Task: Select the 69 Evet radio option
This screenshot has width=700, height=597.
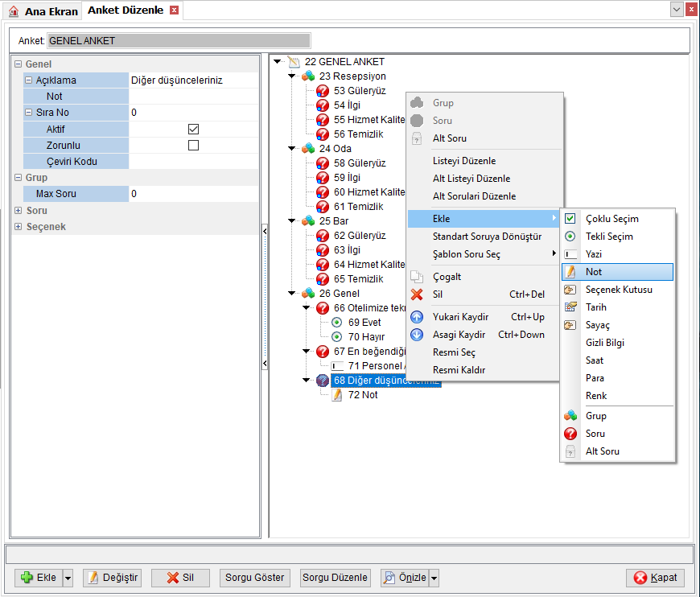Action: coord(337,323)
